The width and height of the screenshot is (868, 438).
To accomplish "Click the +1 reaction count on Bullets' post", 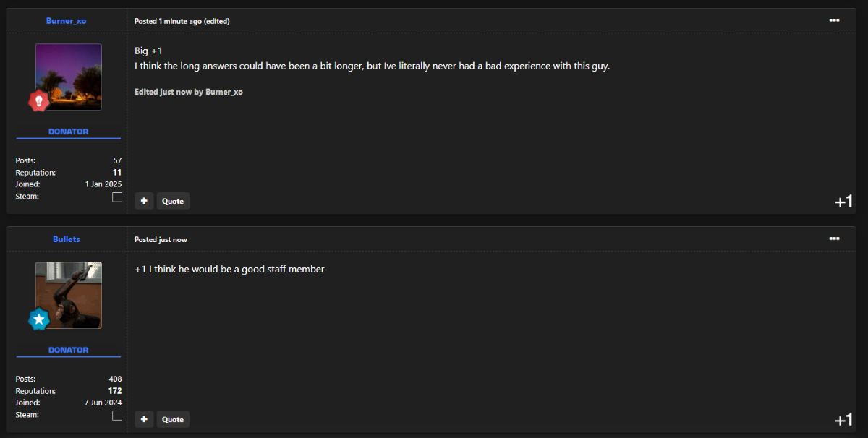I will (843, 420).
